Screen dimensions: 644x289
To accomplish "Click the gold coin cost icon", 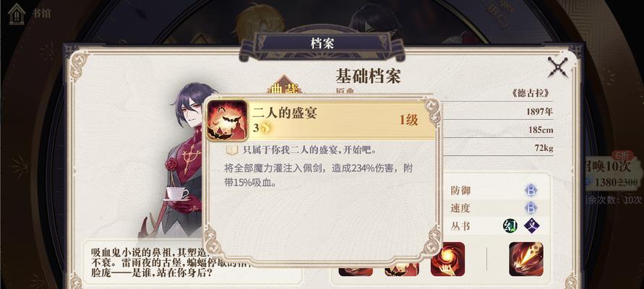I will [x=266, y=128].
